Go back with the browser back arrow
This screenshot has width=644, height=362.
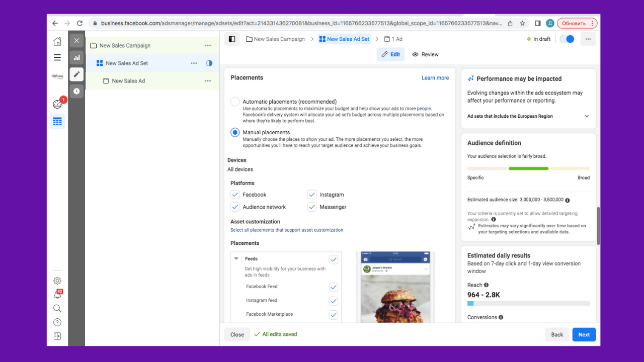55,23
